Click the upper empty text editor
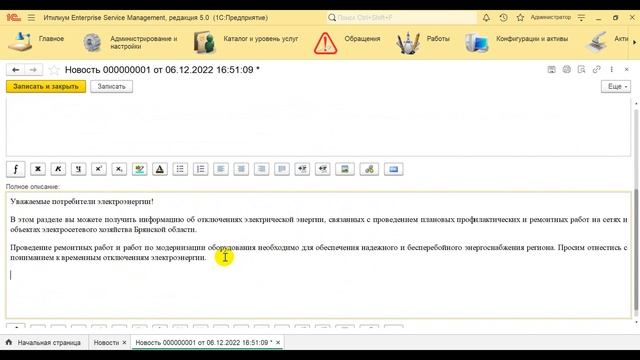 click(x=318, y=127)
